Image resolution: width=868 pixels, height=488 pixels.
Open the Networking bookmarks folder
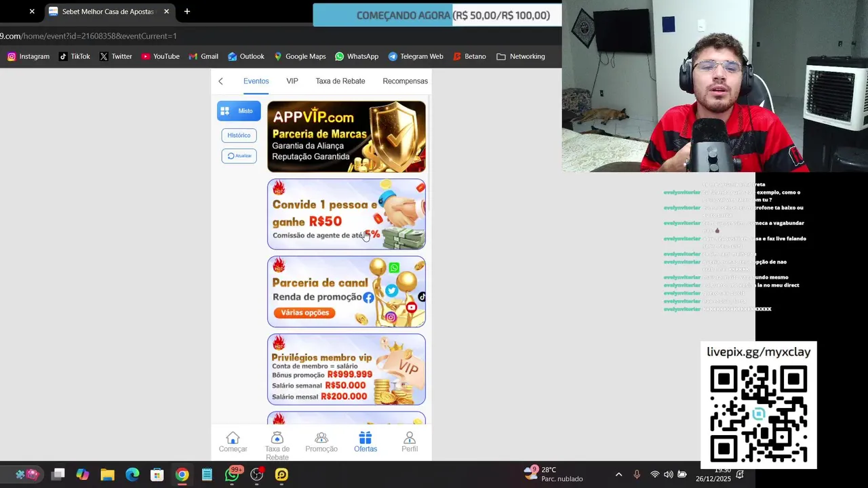[x=521, y=56]
